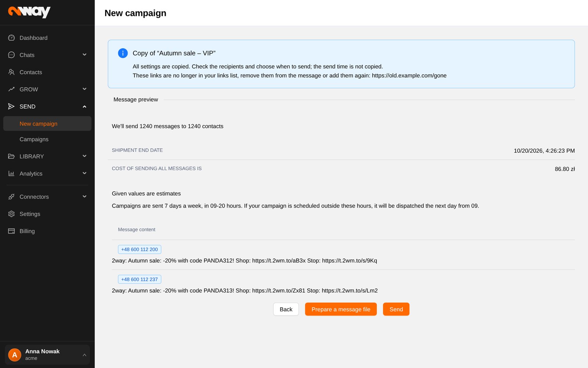The width and height of the screenshot is (588, 368).
Task: Click the Copy of "Autumn sale – VIP" title
Action: click(x=174, y=53)
